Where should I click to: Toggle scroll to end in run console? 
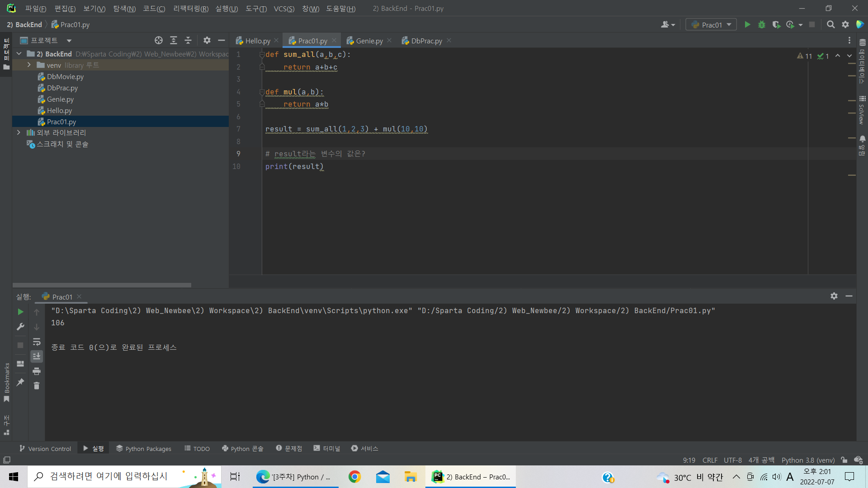[37, 357]
